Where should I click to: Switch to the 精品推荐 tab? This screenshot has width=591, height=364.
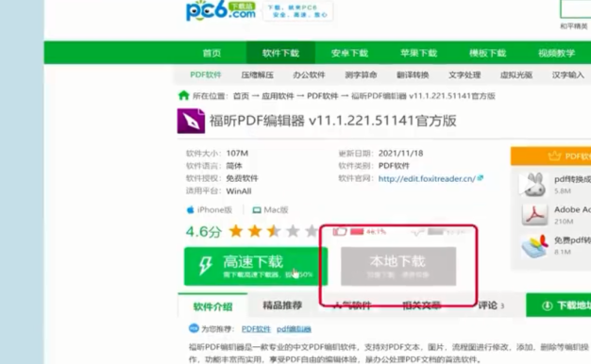coord(282,306)
